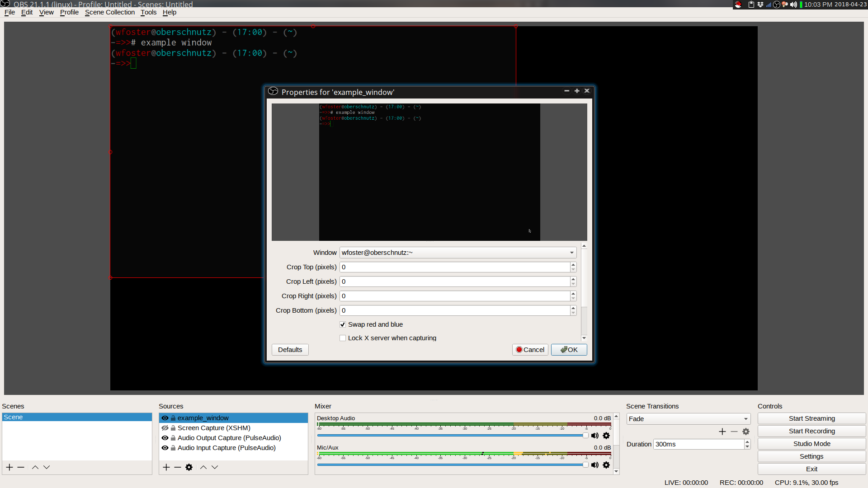Open the Scene Collection menu
This screenshot has width=868, height=488.
pyautogui.click(x=110, y=12)
